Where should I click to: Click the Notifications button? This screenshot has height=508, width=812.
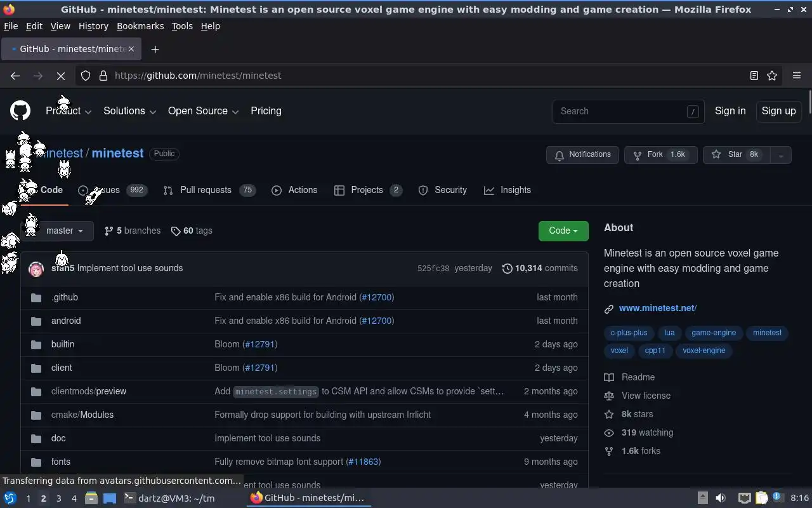582,155
